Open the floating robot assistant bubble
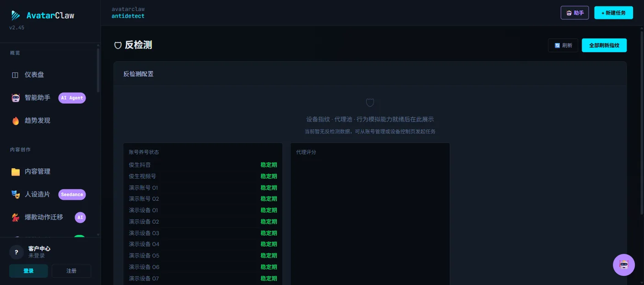Viewport: 644px width, 285px height. click(x=624, y=265)
